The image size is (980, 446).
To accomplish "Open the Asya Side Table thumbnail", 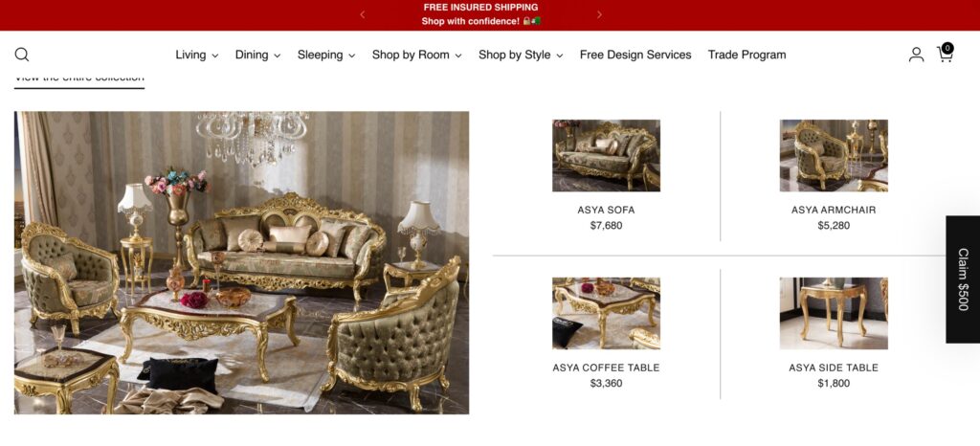I will click(x=834, y=313).
